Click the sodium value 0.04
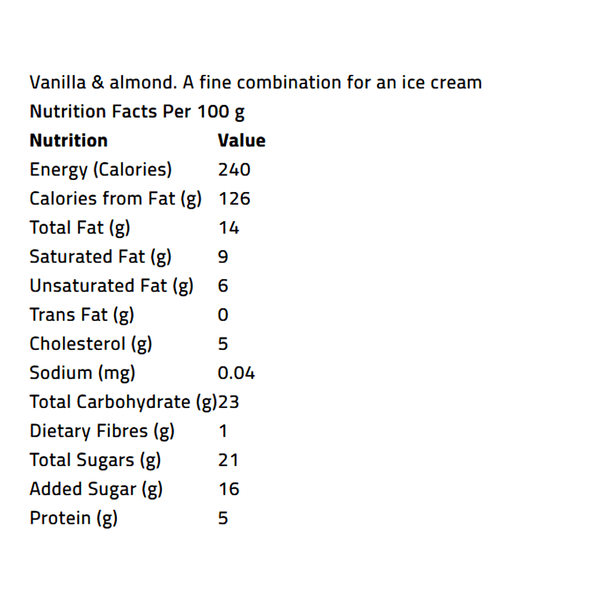 236,373
